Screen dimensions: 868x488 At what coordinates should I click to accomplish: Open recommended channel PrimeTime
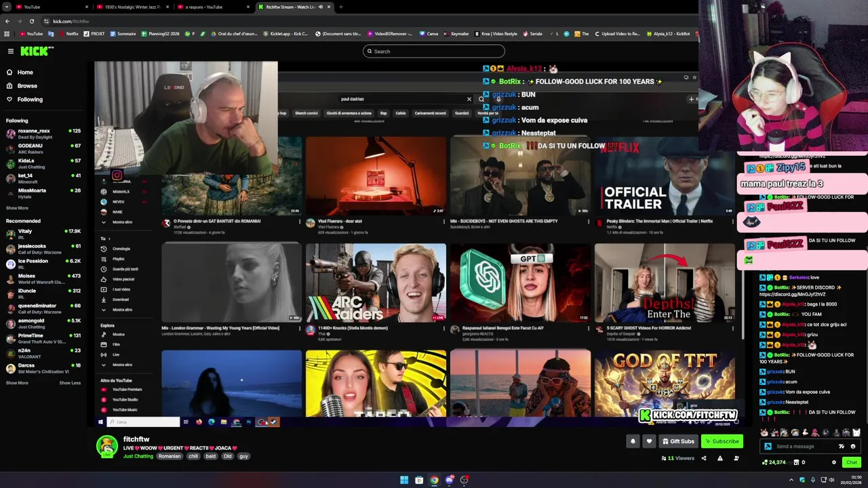tap(43, 338)
